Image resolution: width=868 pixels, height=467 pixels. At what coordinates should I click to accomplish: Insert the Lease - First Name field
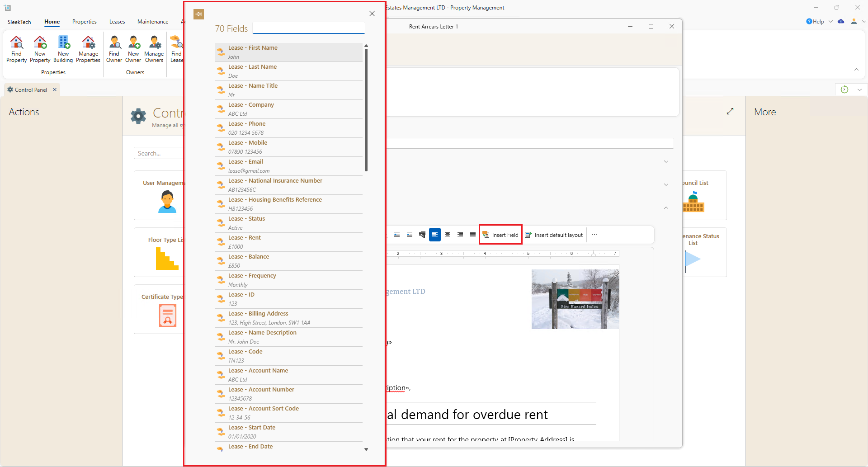(x=289, y=52)
